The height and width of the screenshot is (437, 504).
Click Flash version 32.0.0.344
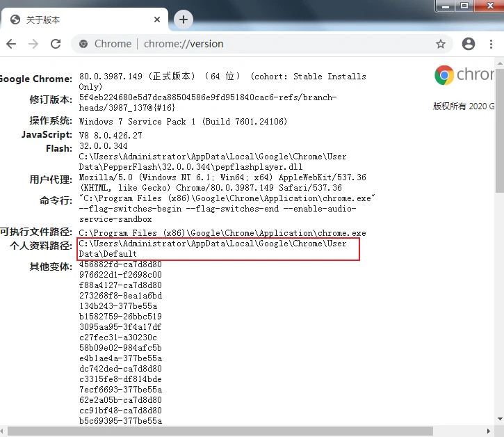103,146
